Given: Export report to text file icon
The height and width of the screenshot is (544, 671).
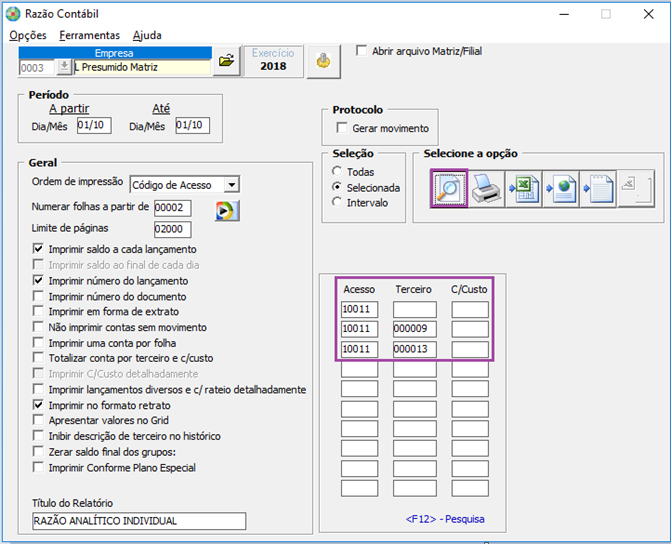Looking at the screenshot, I should coord(598,188).
